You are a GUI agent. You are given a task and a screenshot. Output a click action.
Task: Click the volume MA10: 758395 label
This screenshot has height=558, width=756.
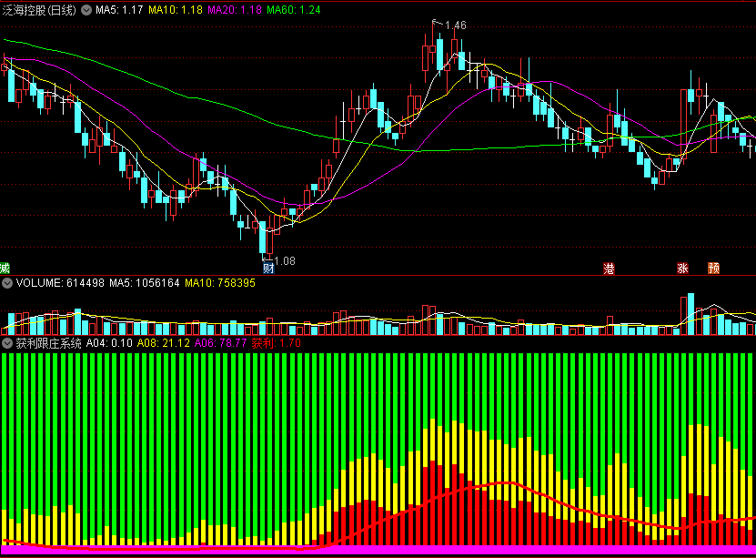click(x=220, y=283)
